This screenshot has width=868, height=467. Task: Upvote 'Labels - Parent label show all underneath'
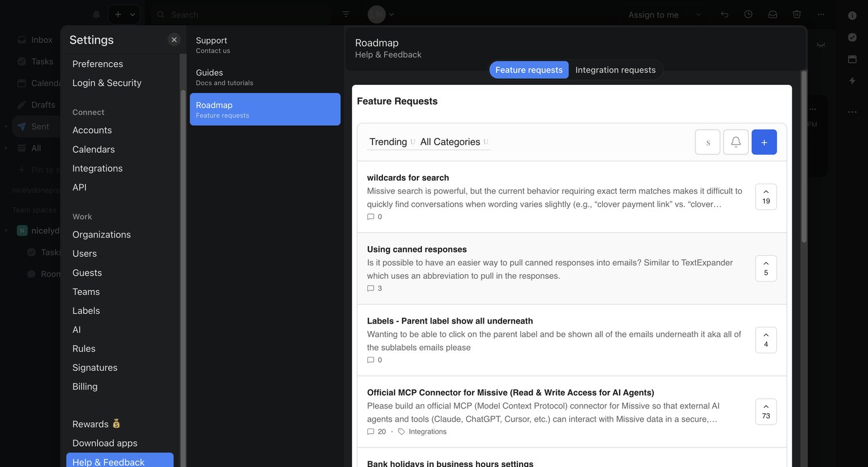click(766, 340)
